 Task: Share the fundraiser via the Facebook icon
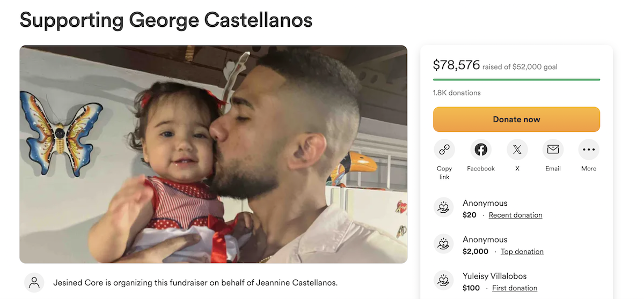point(481,150)
